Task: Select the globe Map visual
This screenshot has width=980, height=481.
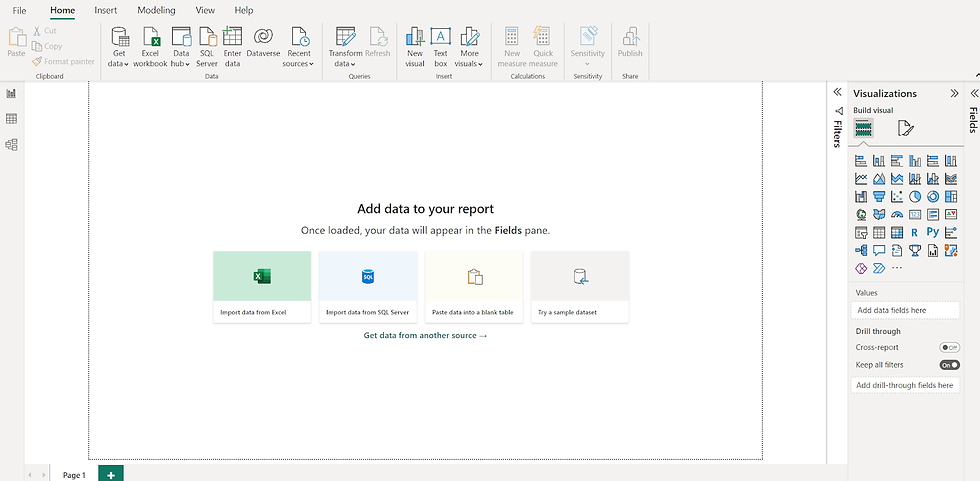Action: pos(861,215)
